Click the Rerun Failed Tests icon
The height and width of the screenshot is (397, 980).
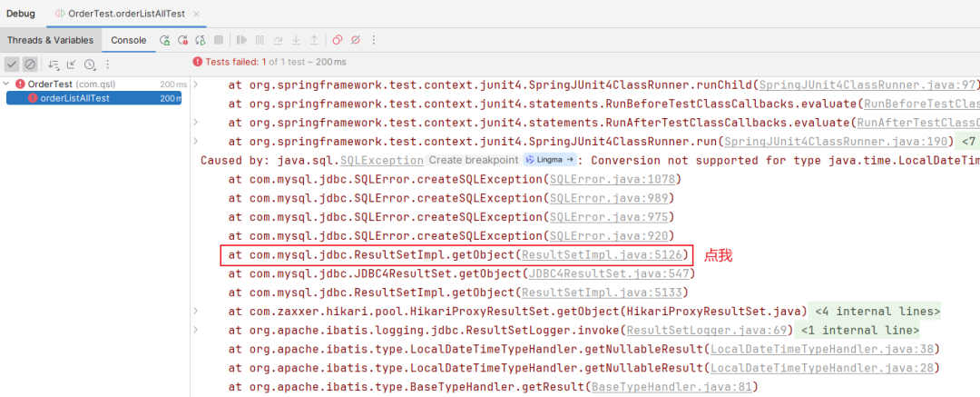pyautogui.click(x=182, y=40)
